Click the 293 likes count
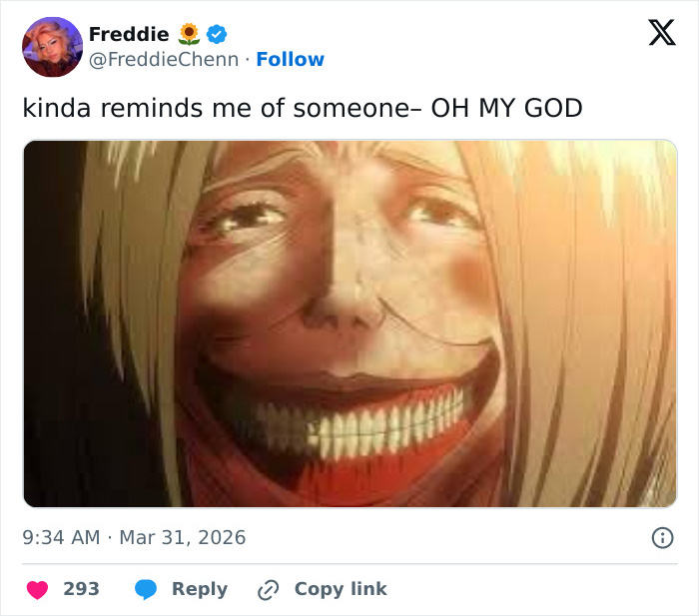 [x=81, y=589]
